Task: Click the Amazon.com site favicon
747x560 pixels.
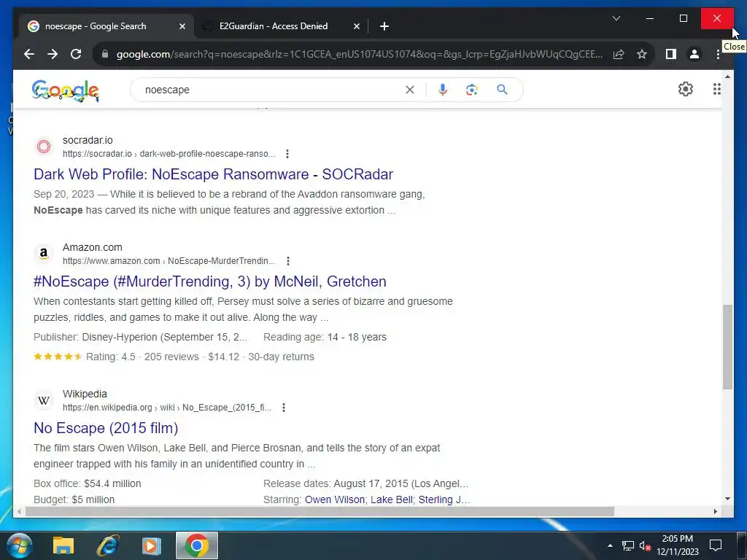Action: (43, 254)
